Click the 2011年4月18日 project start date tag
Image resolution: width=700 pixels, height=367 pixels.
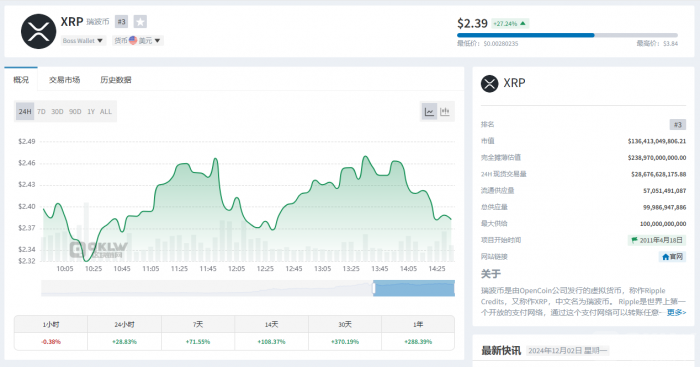coord(657,240)
